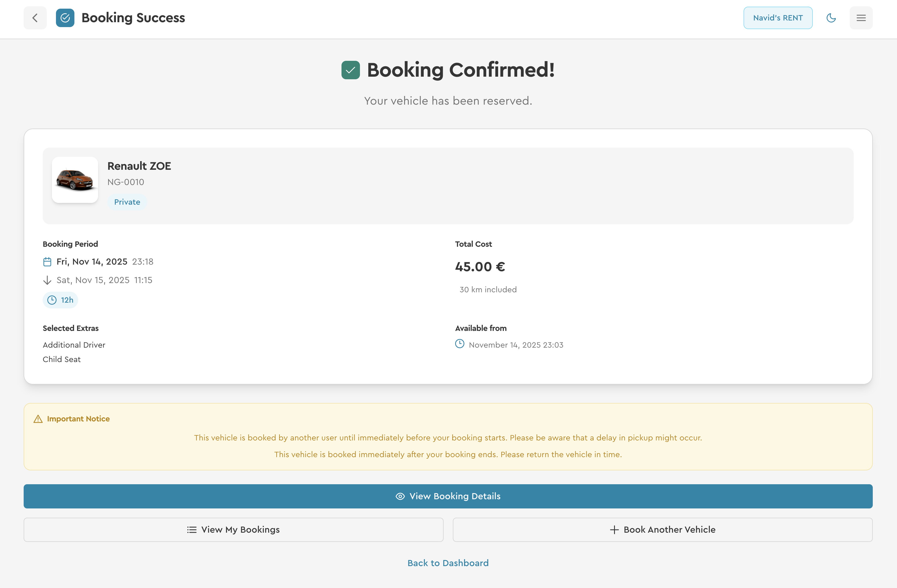Click the Navid's RENT button

click(x=778, y=18)
